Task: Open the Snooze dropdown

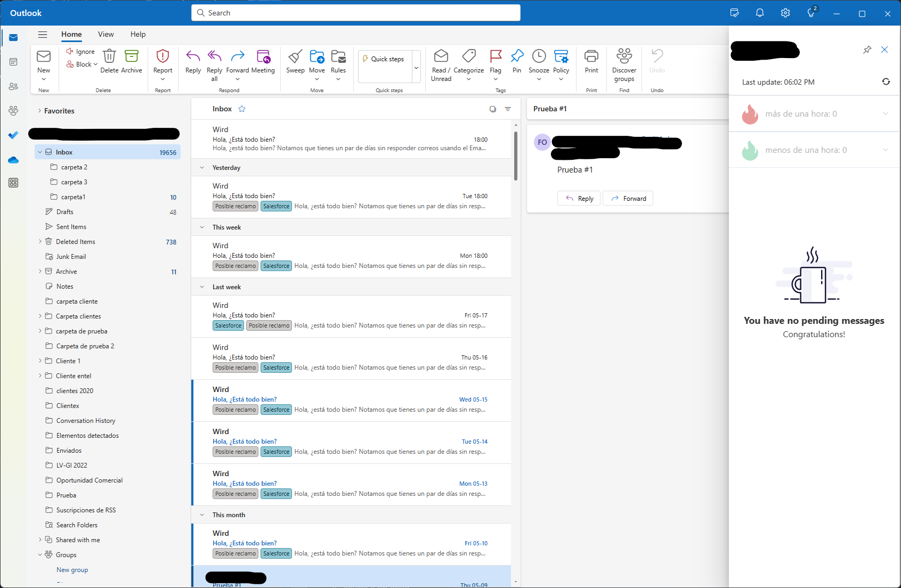Action: point(539,79)
